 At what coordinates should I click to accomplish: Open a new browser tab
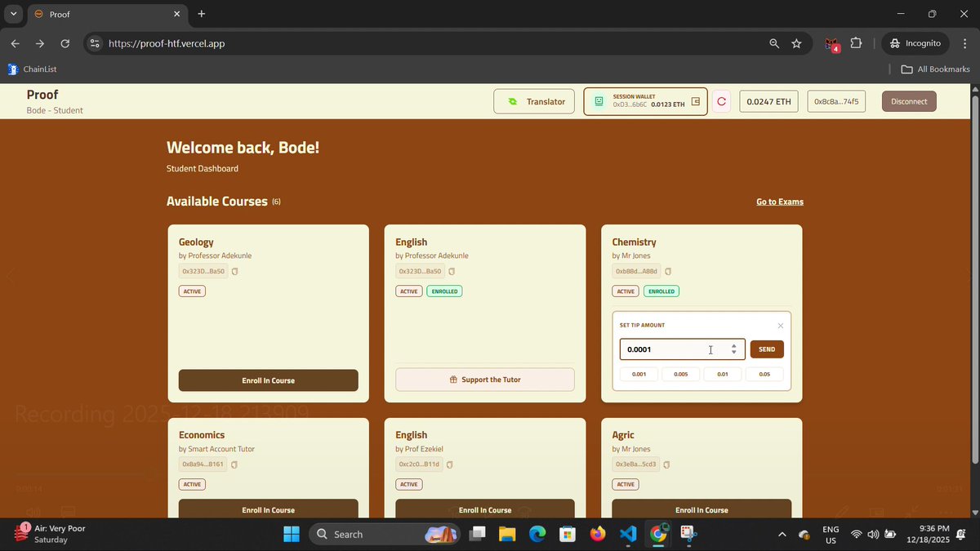202,14
